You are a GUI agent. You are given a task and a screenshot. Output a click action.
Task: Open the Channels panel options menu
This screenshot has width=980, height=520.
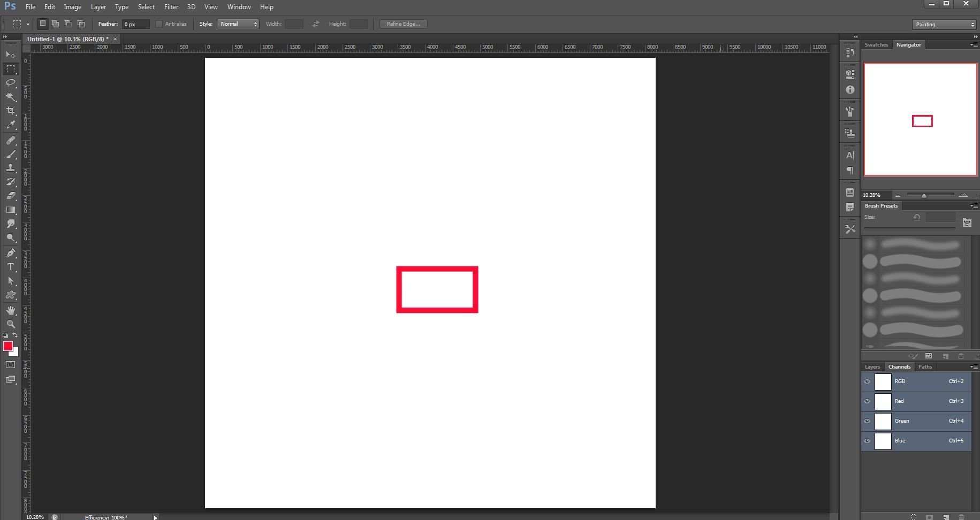click(974, 367)
